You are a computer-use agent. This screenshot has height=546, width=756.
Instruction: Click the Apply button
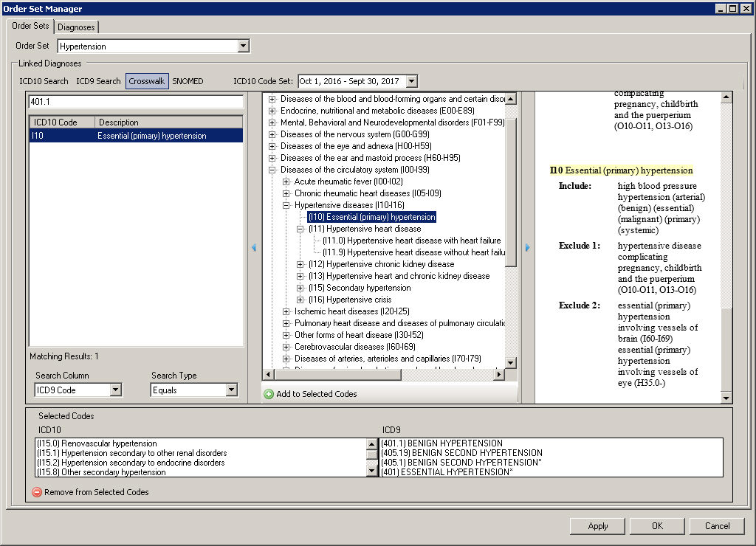[597, 526]
